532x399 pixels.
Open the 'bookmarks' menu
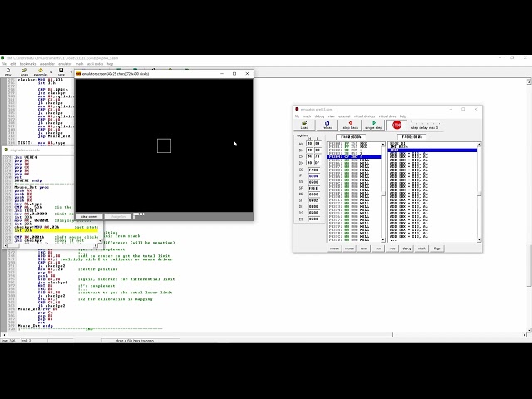27,64
